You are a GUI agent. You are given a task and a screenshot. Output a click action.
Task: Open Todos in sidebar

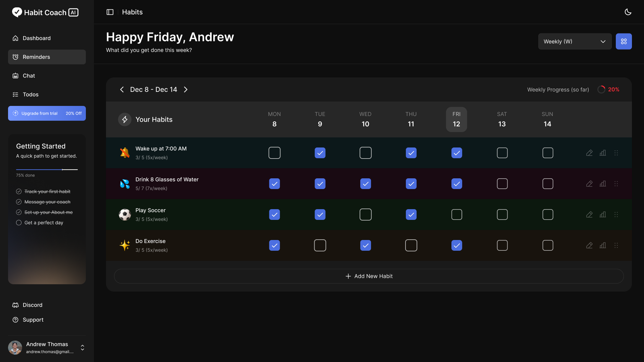coord(47,95)
